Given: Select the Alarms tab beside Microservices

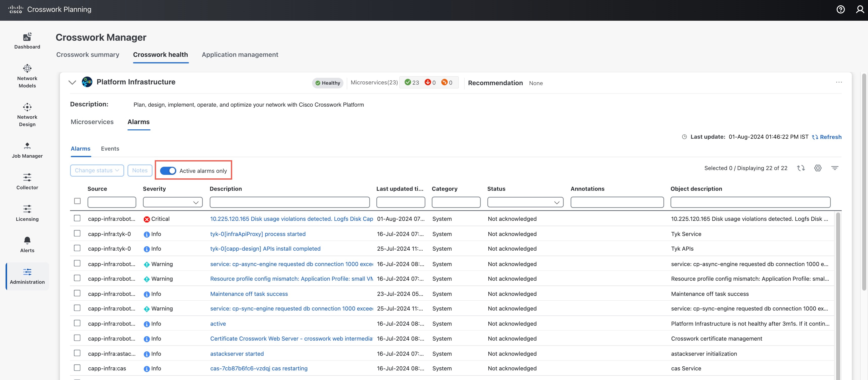Looking at the screenshot, I should coord(139,122).
